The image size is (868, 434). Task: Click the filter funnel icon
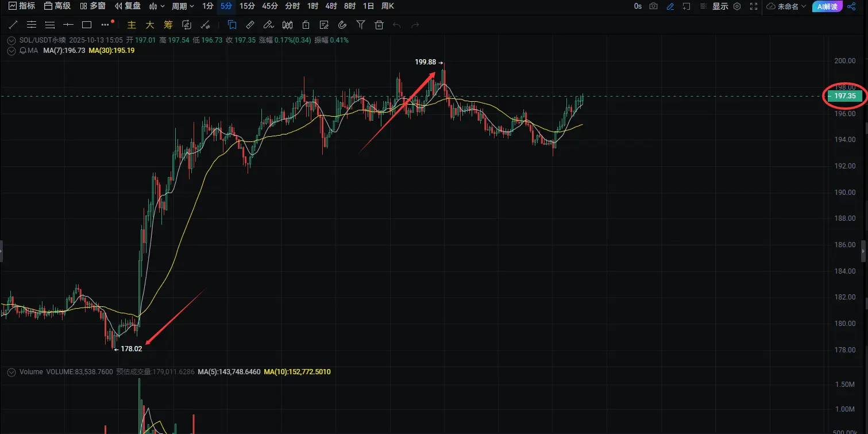[x=360, y=25]
